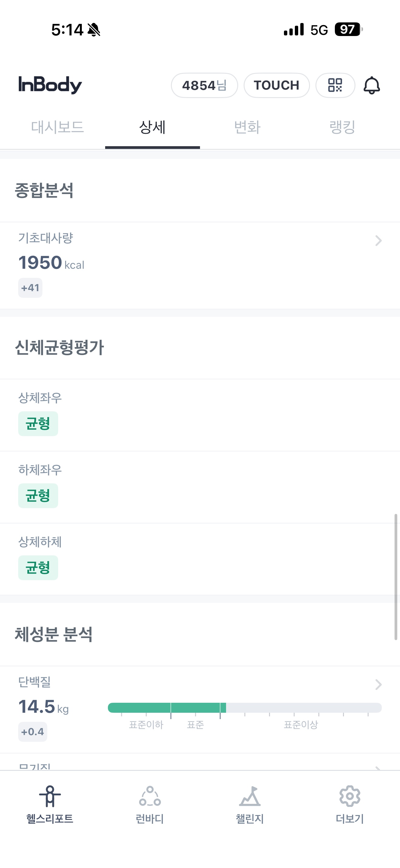Switch to the 대시보드 tab
Image resolution: width=400 pixels, height=868 pixels.
pos(57,127)
